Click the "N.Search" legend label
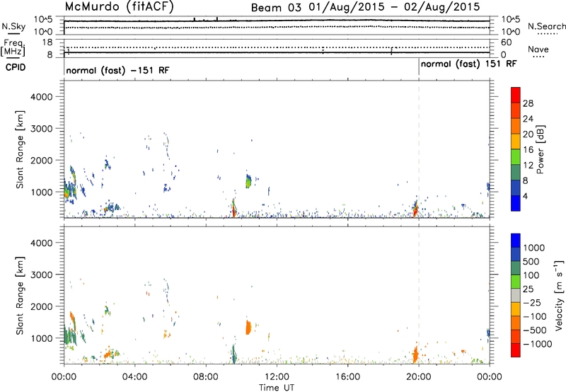The width and height of the screenshot is (566, 392). 546,26
